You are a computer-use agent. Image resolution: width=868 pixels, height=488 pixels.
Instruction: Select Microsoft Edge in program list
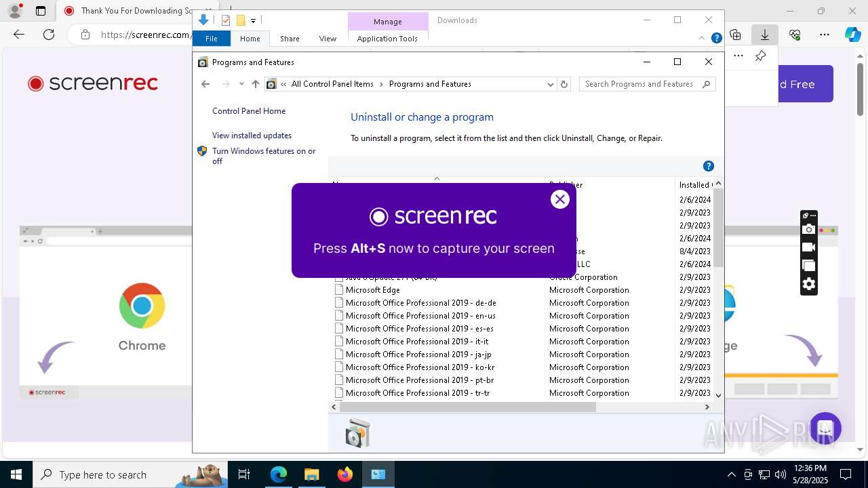pyautogui.click(x=372, y=290)
